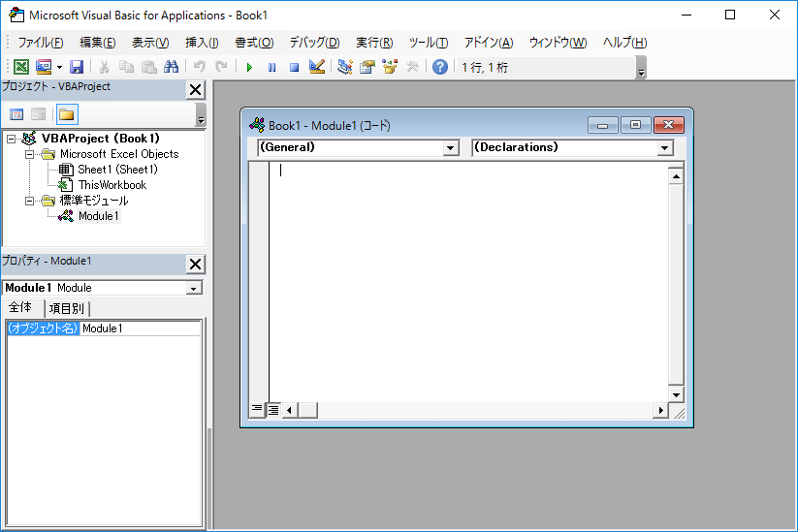
Task: Select the VBAProject (Book1) root node
Action: 100,139
